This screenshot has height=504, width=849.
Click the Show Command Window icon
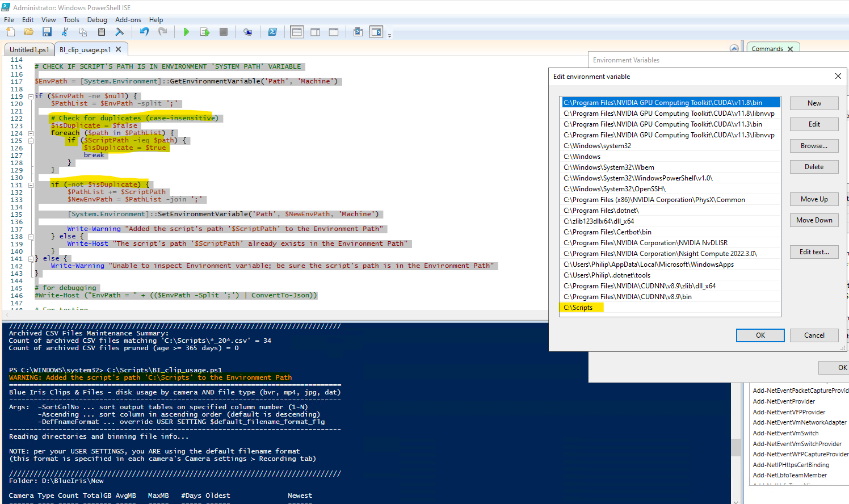pyautogui.click(x=358, y=32)
